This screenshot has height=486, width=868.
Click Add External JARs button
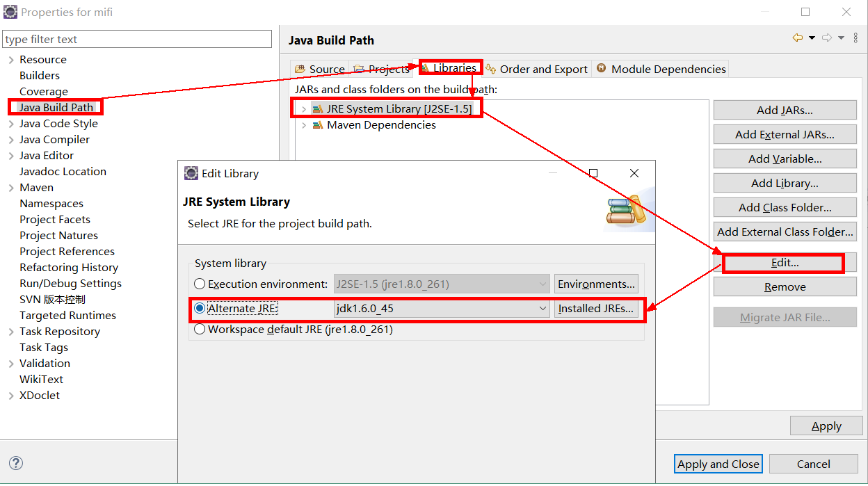[x=785, y=134]
